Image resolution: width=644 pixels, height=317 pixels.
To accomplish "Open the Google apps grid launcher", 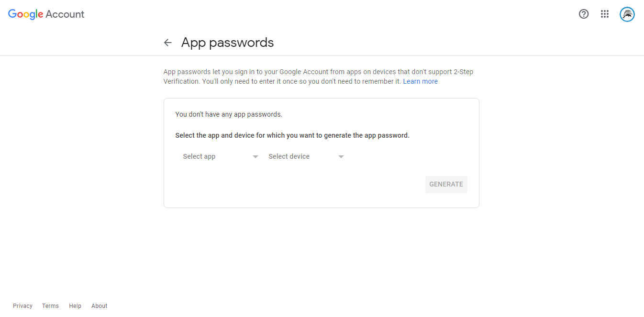I will [605, 14].
